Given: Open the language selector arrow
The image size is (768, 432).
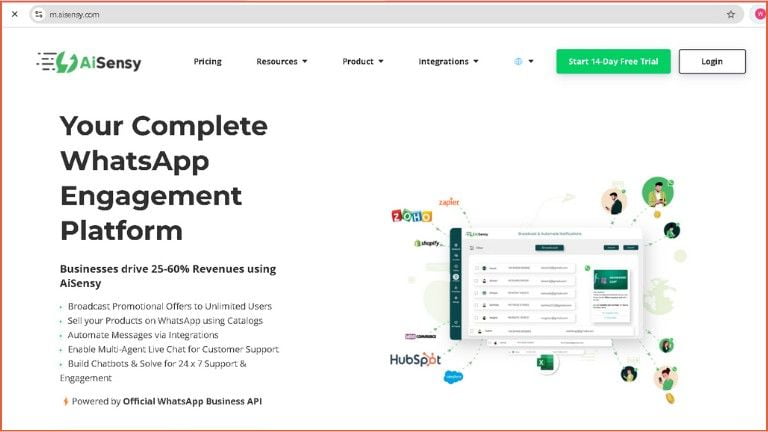Looking at the screenshot, I should (x=531, y=61).
